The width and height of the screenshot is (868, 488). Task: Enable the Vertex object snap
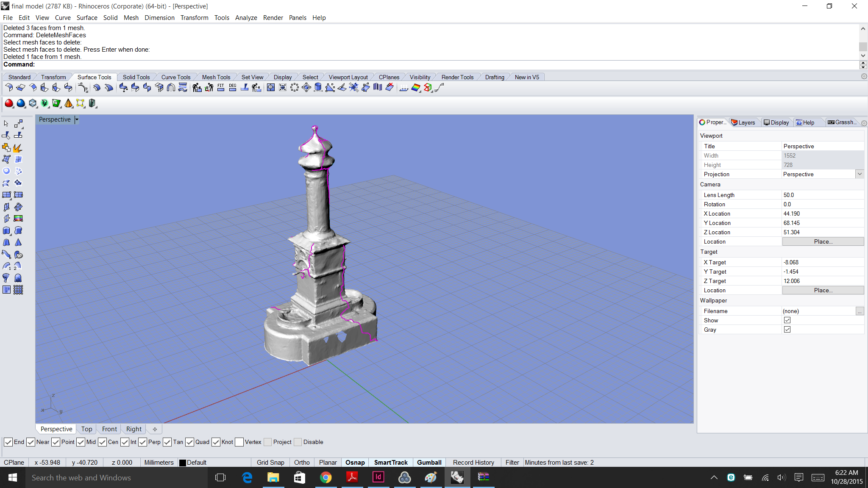tap(239, 442)
